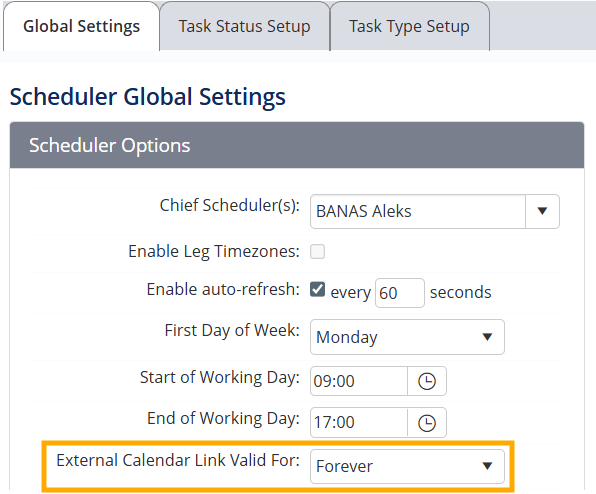The image size is (596, 494).
Task: Switch to the Task Type Setup tab
Action: pos(409,27)
